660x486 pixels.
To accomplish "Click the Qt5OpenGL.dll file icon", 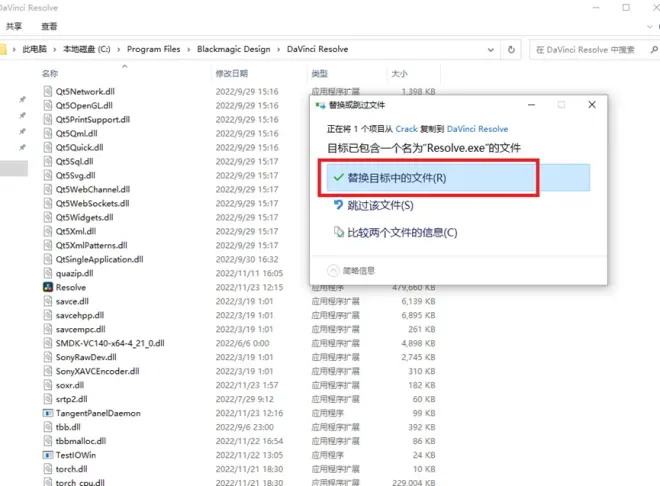I will point(48,105).
